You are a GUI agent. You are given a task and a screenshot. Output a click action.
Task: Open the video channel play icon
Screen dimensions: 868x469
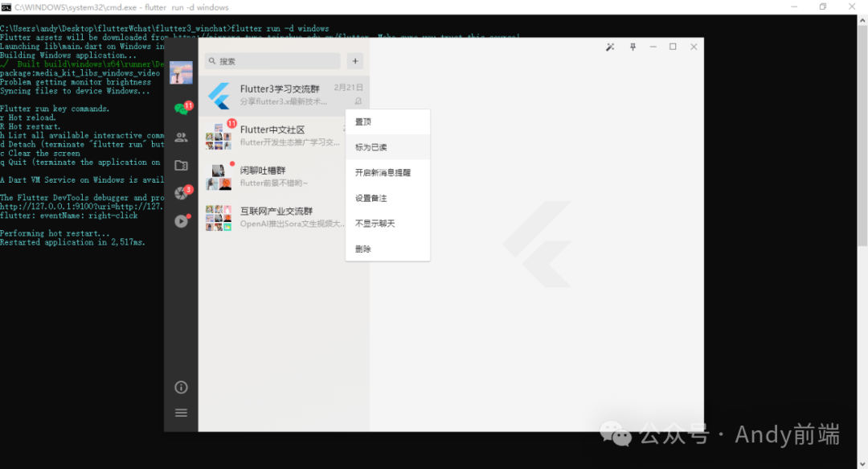(182, 221)
